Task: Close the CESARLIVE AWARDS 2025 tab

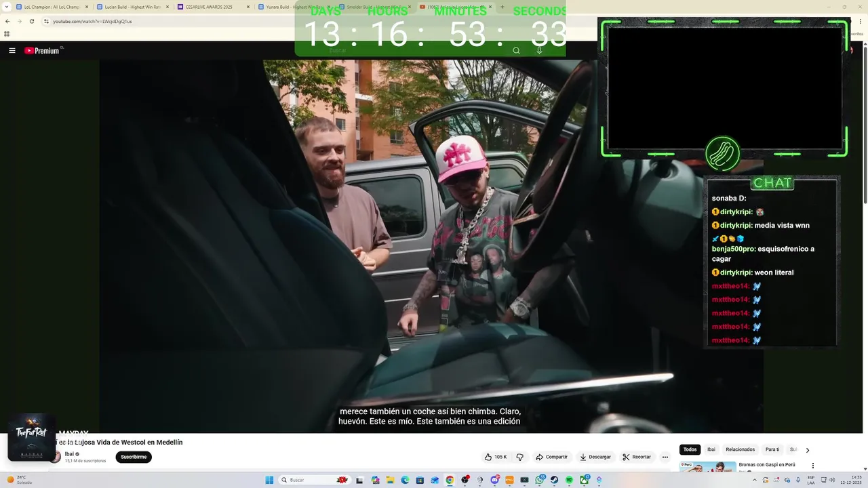Action: (248, 7)
